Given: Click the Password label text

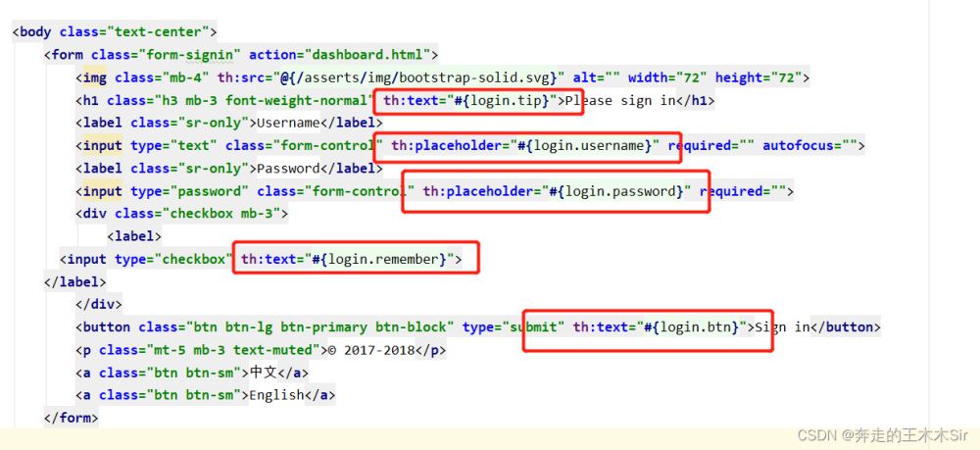Looking at the screenshot, I should click(x=287, y=169).
